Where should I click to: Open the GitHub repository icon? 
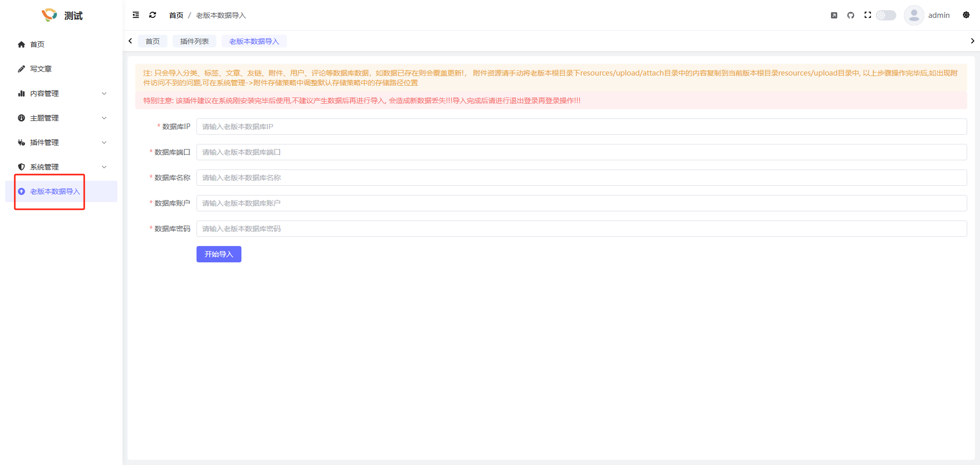click(x=850, y=15)
